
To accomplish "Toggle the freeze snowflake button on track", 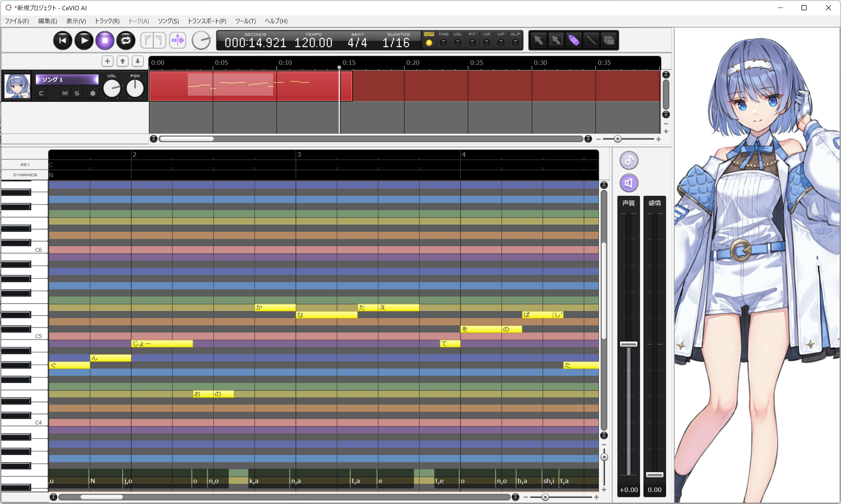I will [x=93, y=93].
